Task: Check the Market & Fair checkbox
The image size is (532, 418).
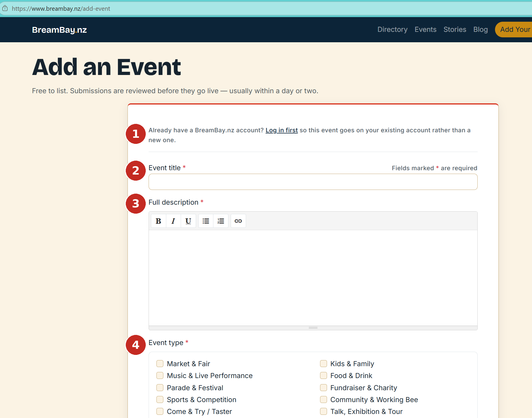Action: 160,364
